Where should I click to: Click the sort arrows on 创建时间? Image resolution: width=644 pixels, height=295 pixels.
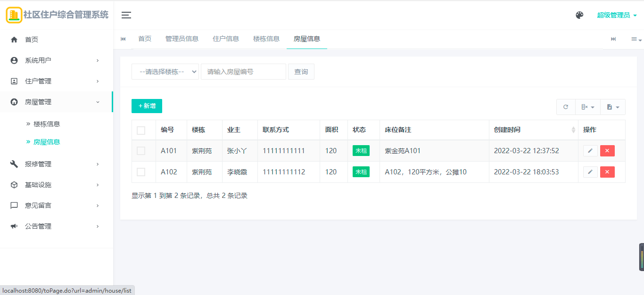573,130
